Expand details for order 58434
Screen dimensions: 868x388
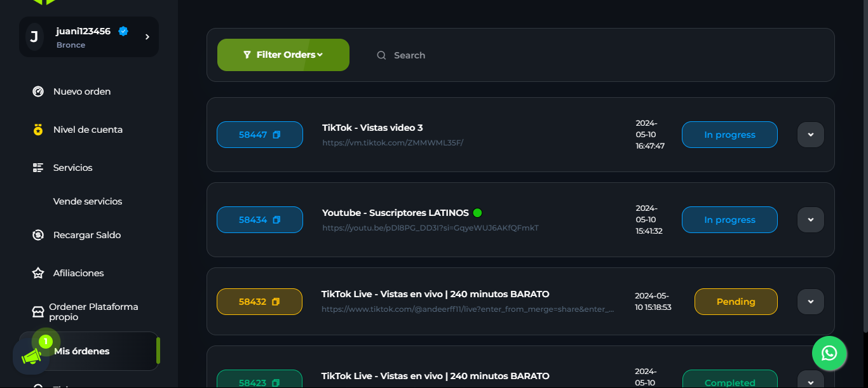[810, 220]
